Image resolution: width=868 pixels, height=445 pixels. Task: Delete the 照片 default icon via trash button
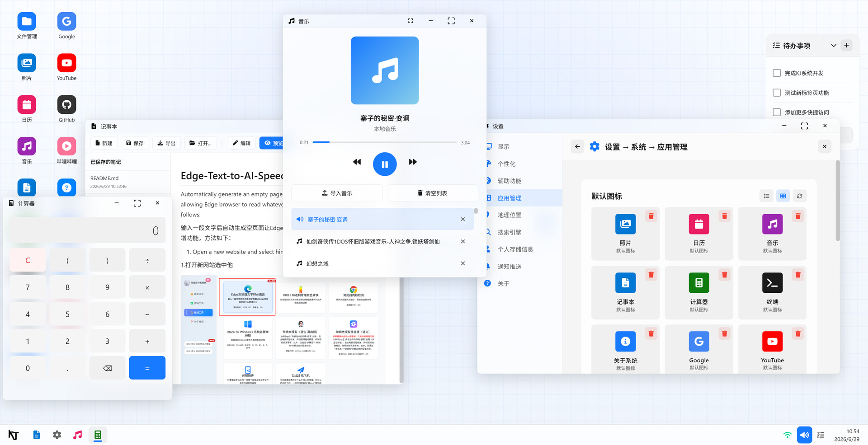click(651, 216)
